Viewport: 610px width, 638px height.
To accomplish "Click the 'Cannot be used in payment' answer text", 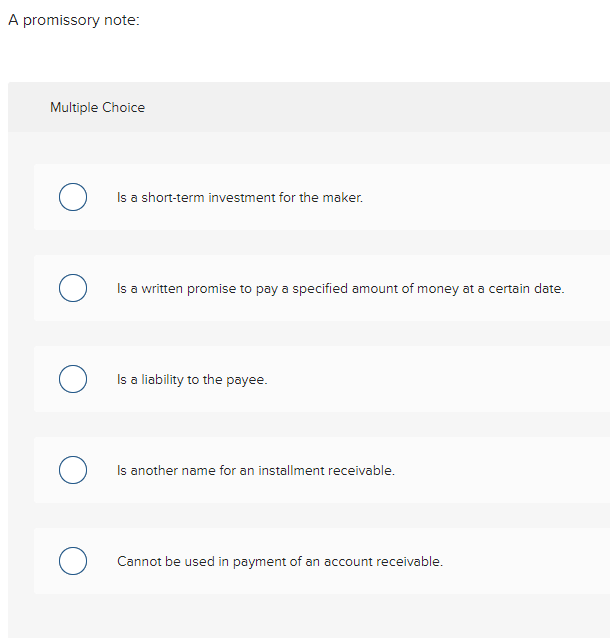I will click(x=279, y=561).
